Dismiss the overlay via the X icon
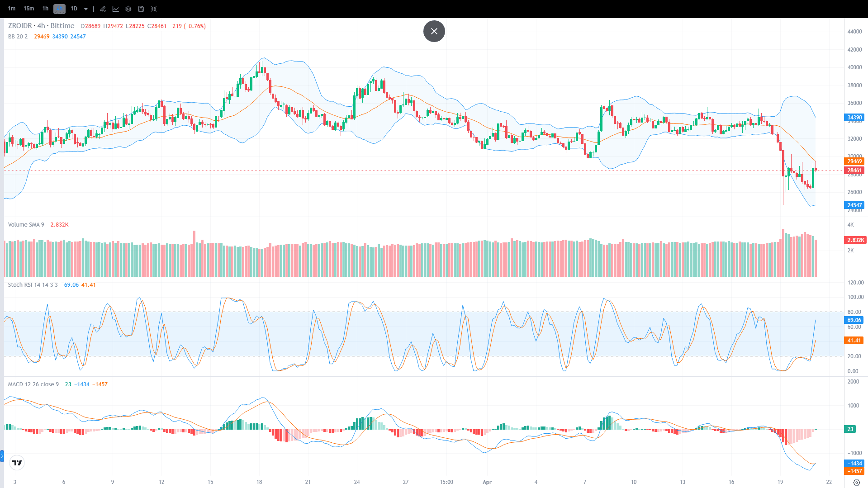The width and height of the screenshot is (868, 488). tap(434, 31)
